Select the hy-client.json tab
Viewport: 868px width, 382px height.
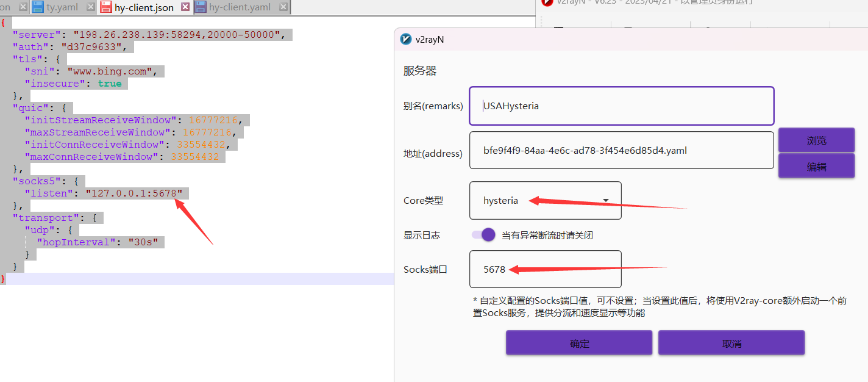[144, 7]
